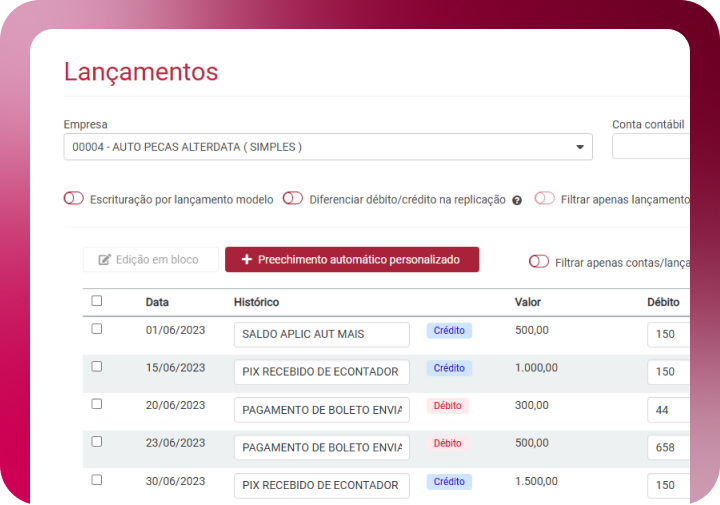Check the select-all header checkbox
Viewport: 720px width, 505px height.
(x=96, y=301)
